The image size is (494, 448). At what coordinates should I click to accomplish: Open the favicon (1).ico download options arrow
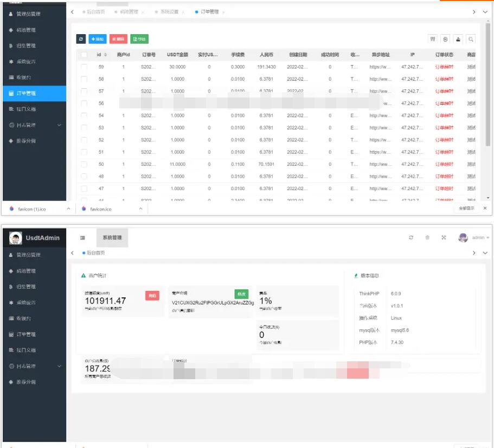tap(68, 209)
